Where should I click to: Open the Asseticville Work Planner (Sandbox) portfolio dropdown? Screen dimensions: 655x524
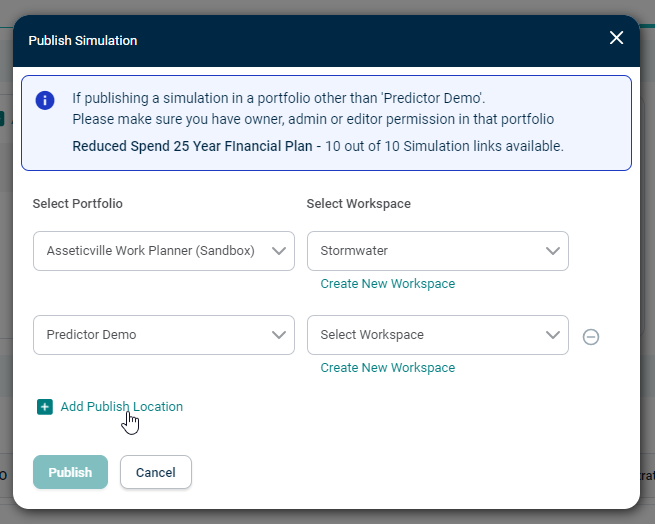[x=164, y=251]
